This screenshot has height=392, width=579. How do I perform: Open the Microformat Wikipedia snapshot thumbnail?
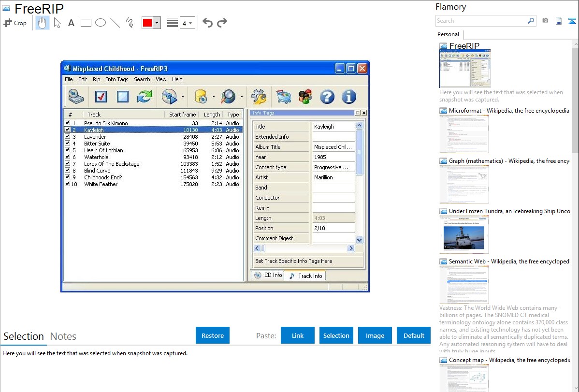464,134
